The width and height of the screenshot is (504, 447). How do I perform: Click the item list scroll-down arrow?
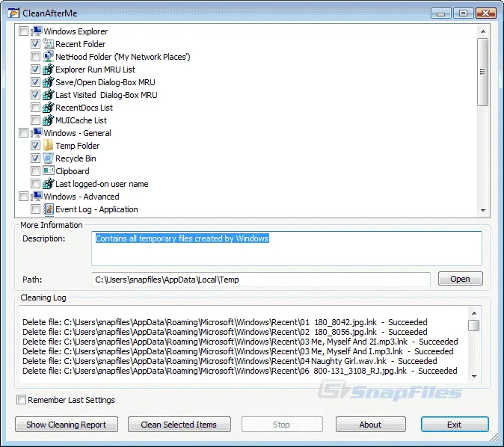(x=482, y=211)
